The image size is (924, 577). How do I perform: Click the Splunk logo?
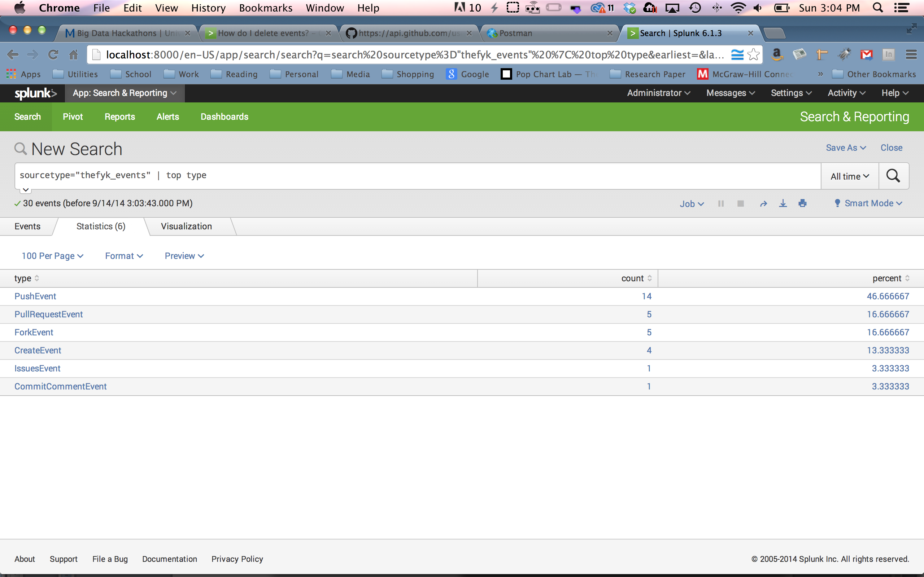35,93
